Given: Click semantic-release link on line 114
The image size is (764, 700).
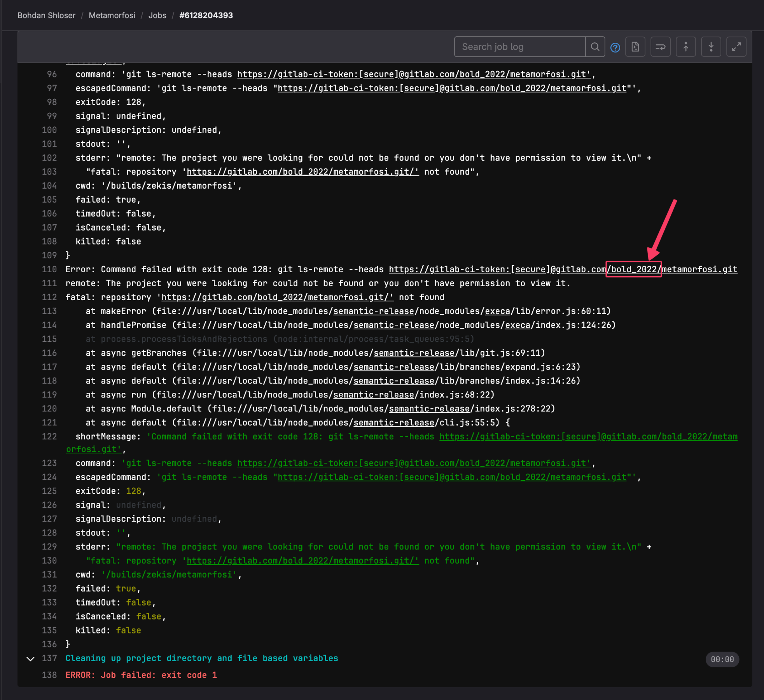Looking at the screenshot, I should (x=394, y=325).
